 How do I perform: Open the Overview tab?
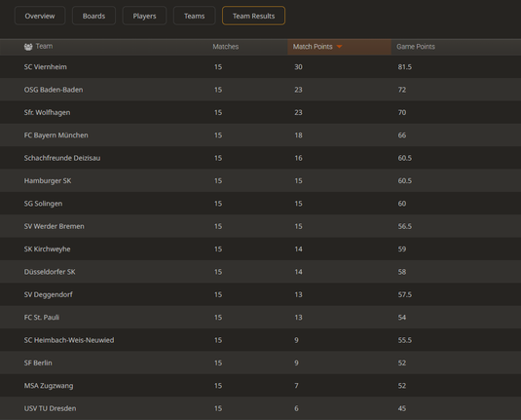pos(40,16)
